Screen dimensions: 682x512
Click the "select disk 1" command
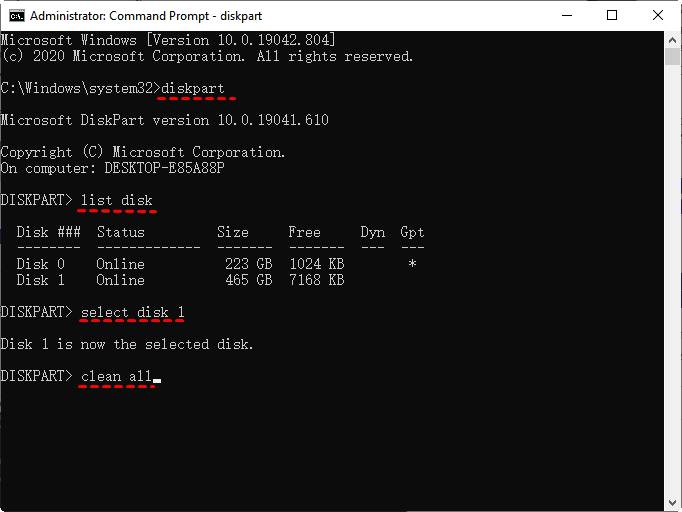(x=133, y=312)
